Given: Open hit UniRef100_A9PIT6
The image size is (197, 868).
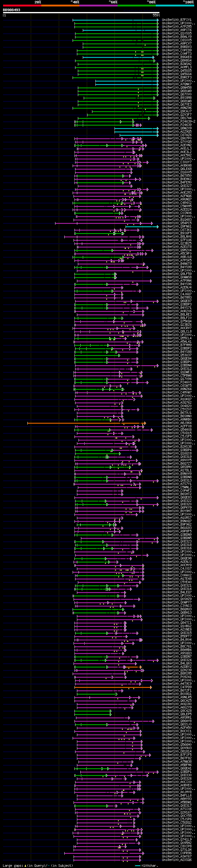Looking at the screenshot, I should tap(176, 30).
